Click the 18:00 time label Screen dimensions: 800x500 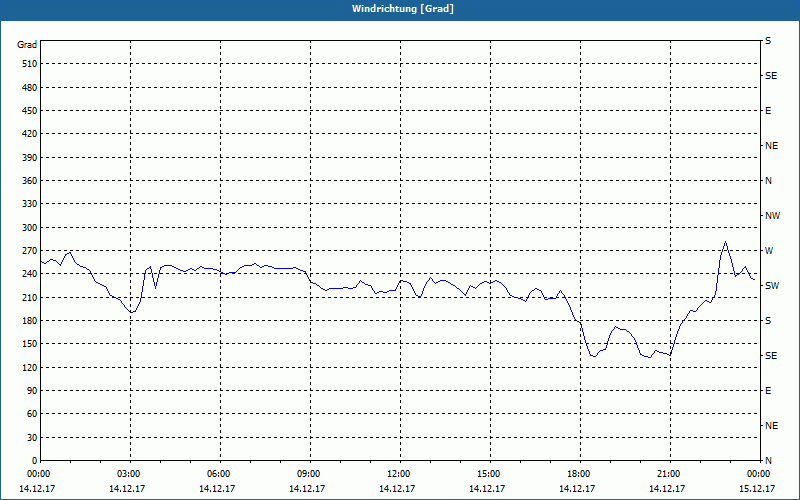[x=580, y=474]
